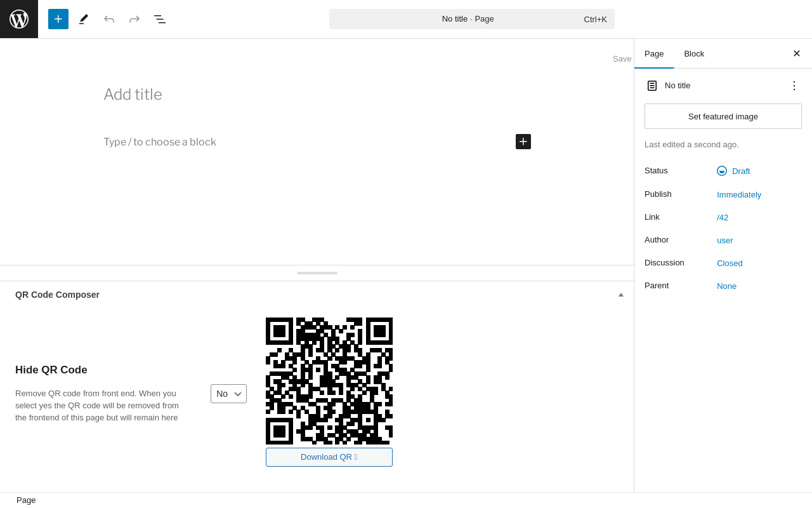
Task: Select Page in the bottom breadcrumb
Action: (x=26, y=500)
